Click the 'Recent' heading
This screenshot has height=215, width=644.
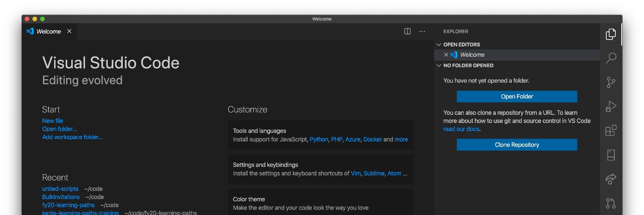(55, 178)
